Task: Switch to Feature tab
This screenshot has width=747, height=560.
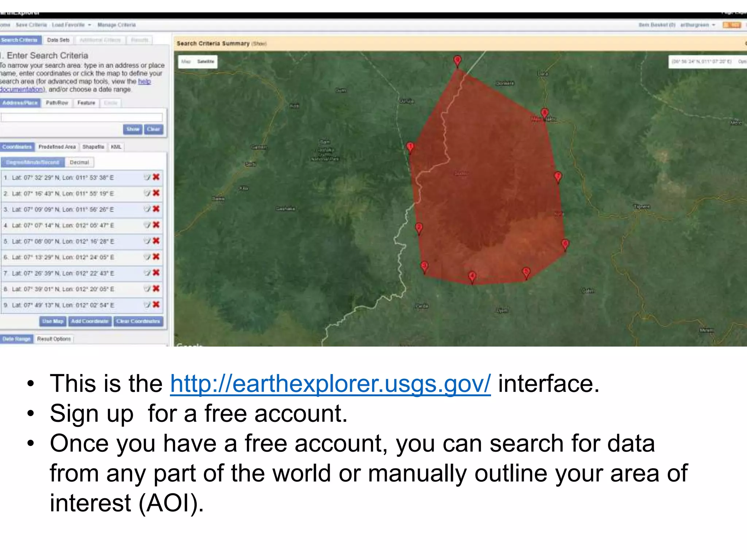Action: (x=86, y=103)
